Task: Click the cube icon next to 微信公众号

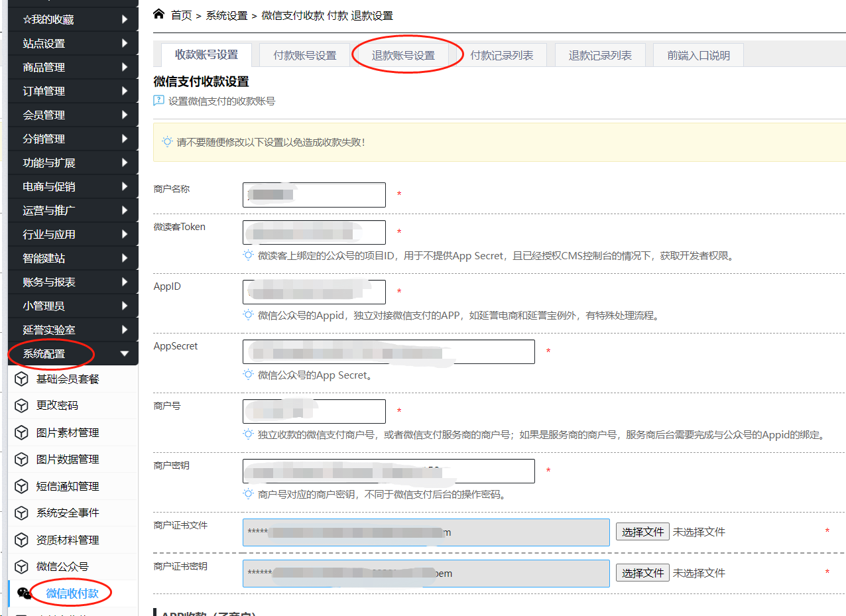Action: [x=23, y=566]
